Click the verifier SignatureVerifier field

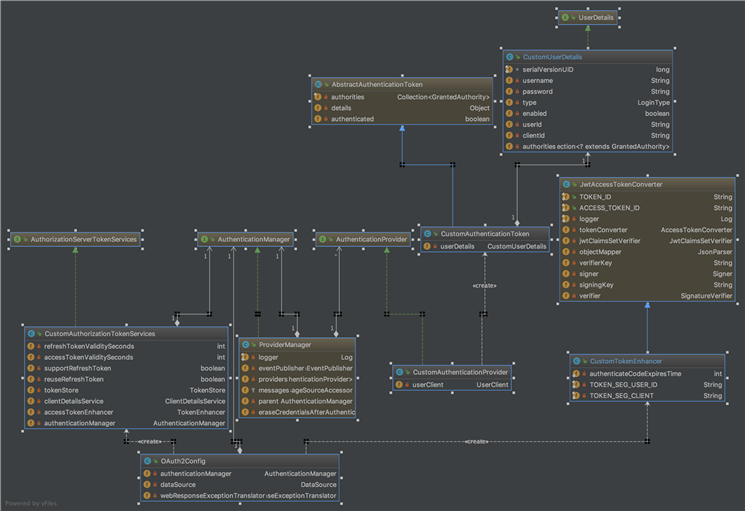[x=647, y=295]
